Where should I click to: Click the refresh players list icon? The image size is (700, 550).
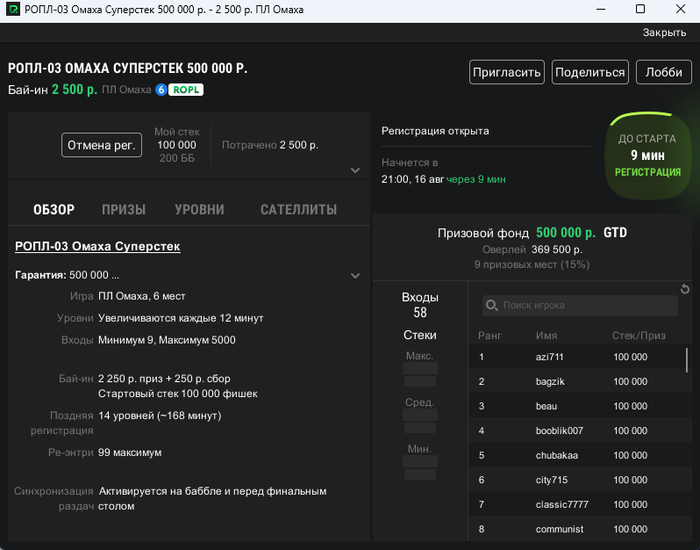tap(685, 289)
